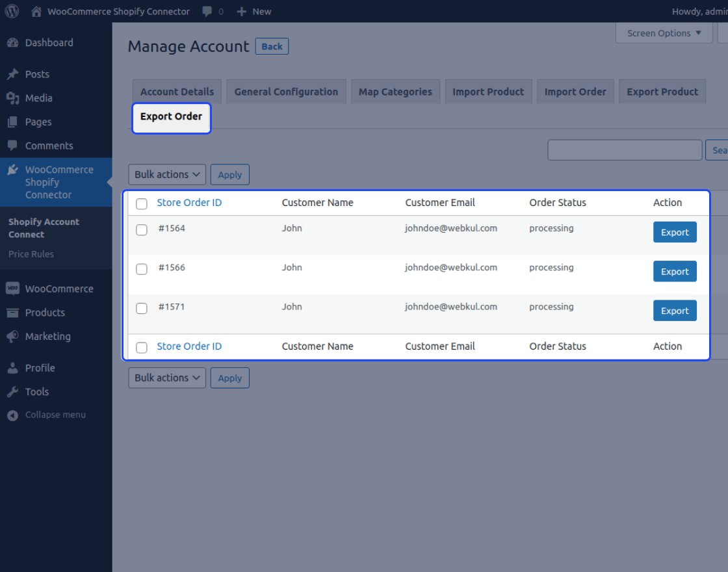
Task: Open Shopify Account Connect submenu item
Action: (x=44, y=228)
